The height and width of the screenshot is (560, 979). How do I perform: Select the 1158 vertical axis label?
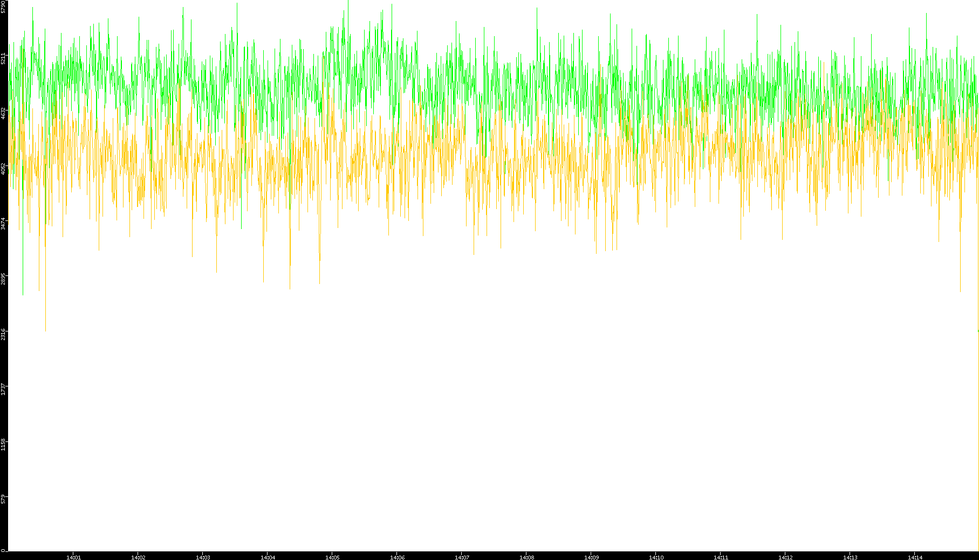pos(4,444)
